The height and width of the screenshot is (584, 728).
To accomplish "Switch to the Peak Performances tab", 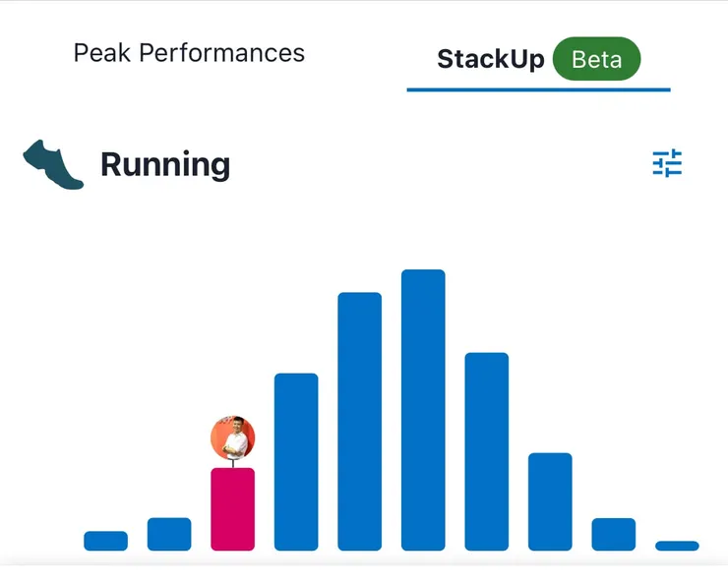I will pyautogui.click(x=189, y=53).
